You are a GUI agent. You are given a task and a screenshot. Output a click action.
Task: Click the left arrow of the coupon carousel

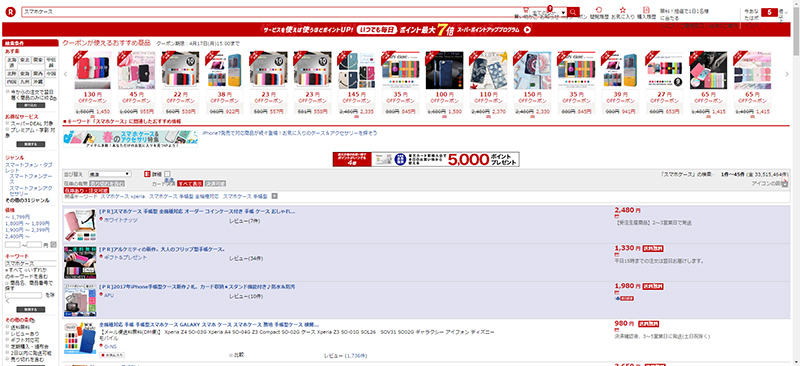65,75
